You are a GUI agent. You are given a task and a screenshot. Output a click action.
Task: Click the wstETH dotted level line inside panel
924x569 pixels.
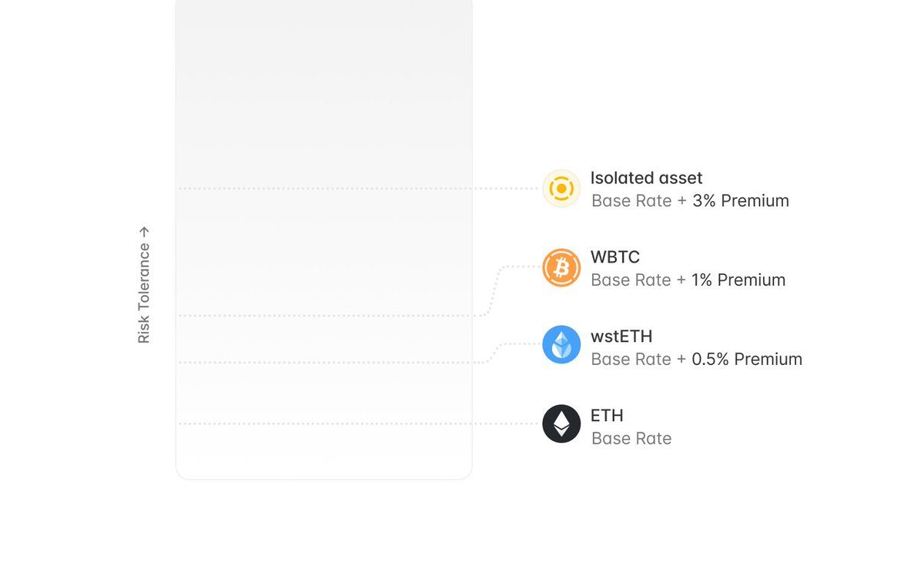[323, 362]
